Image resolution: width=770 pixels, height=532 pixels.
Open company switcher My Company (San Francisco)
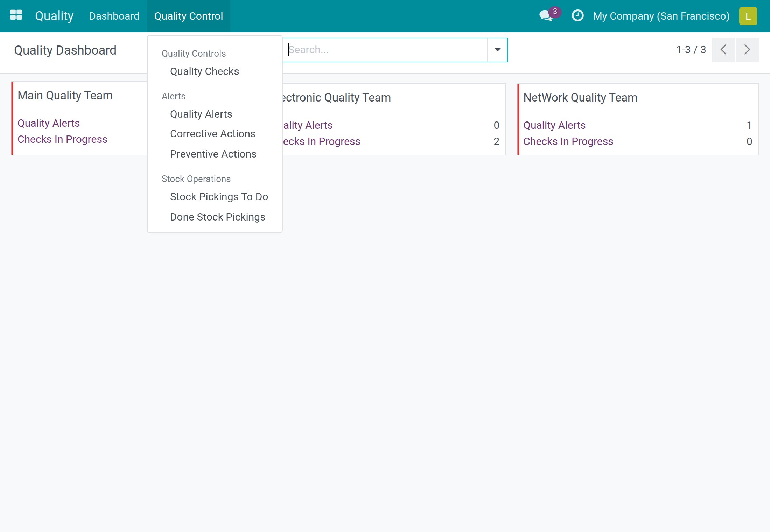point(661,16)
